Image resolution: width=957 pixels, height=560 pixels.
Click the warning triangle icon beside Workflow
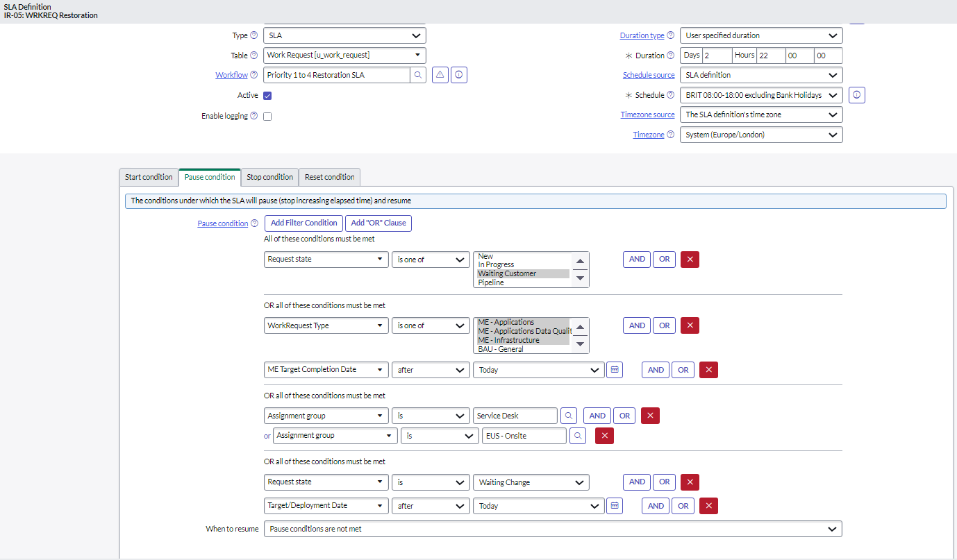tap(440, 74)
